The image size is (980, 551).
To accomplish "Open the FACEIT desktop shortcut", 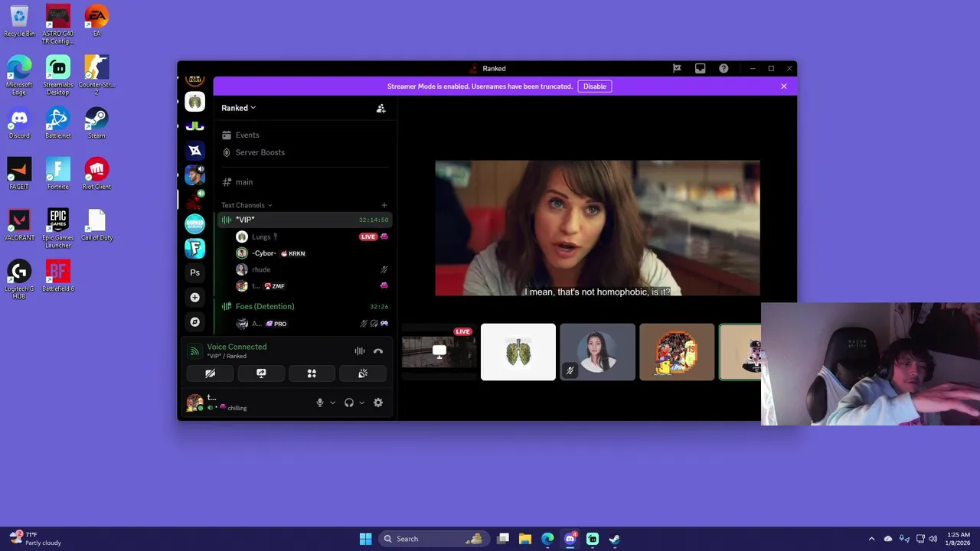I will (x=19, y=174).
